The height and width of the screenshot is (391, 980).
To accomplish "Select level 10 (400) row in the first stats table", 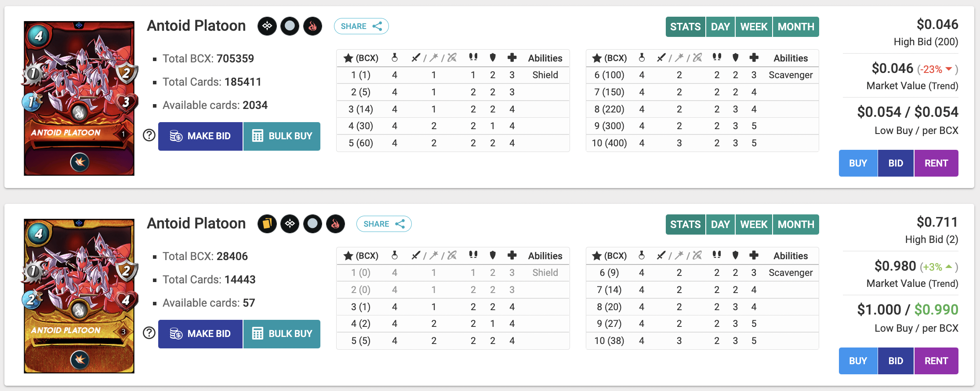I will [702, 143].
